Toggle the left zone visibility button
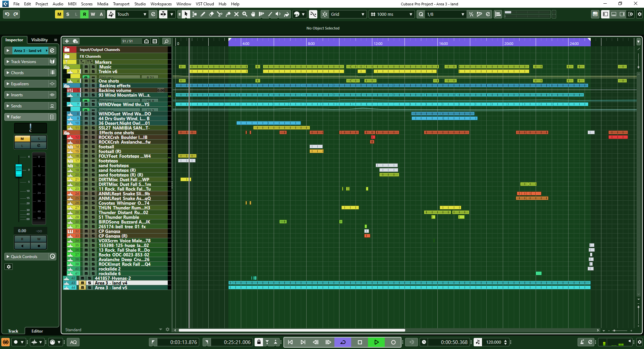 (605, 14)
